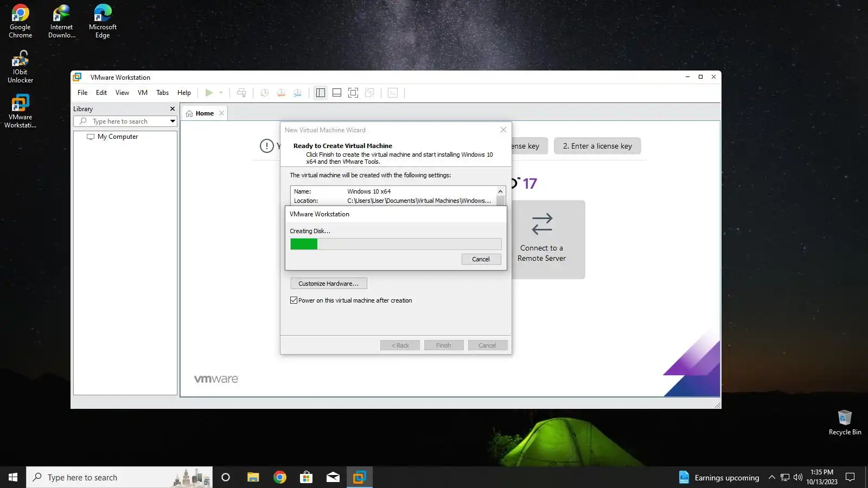Open the Help menu
This screenshot has height=488, width=868.
point(184,93)
